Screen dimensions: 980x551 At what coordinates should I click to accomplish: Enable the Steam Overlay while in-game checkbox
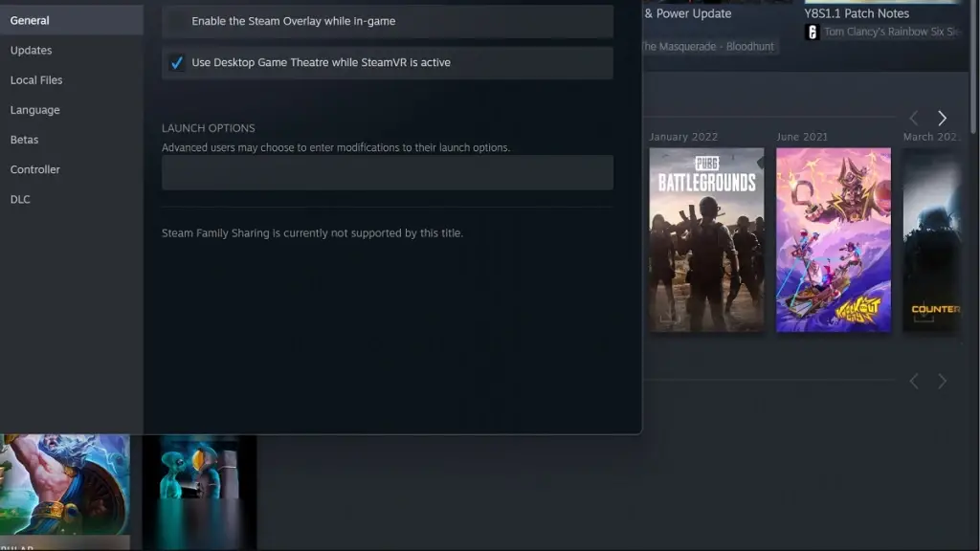(x=177, y=21)
